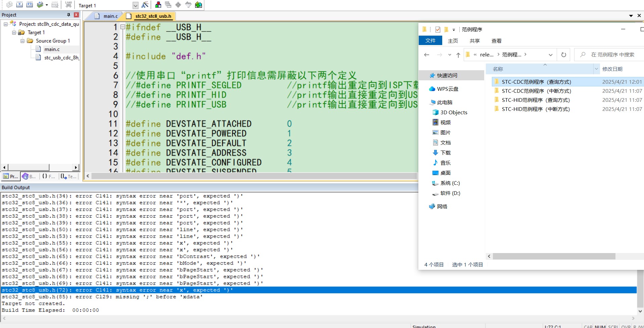Screen dimensions: 644x328
Task: Refresh the Explorer folder view
Action: (564, 54)
